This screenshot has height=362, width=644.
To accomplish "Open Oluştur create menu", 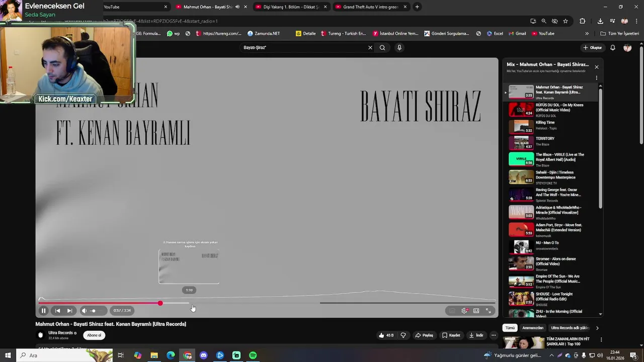I will pos(593,48).
